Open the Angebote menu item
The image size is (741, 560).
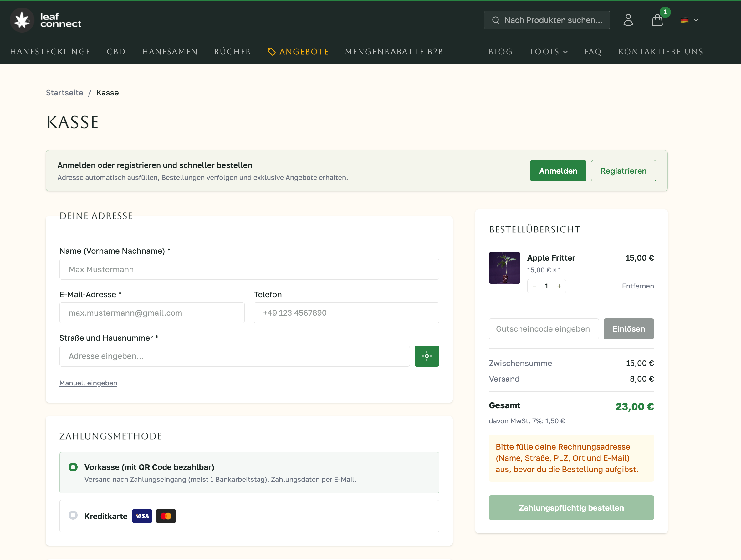(298, 52)
